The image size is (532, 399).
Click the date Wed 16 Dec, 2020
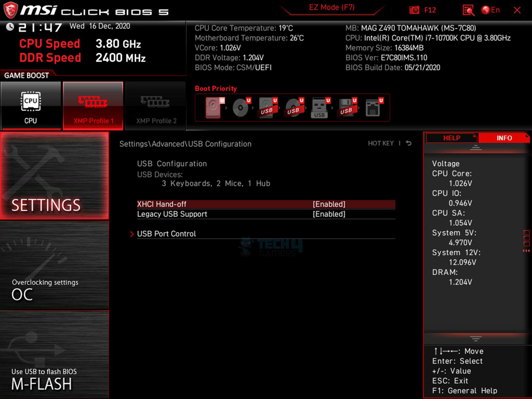pyautogui.click(x=100, y=26)
